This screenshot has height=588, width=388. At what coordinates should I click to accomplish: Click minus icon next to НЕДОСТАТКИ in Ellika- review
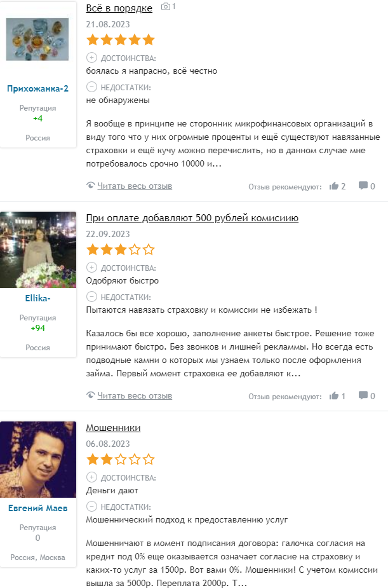pos(91,297)
